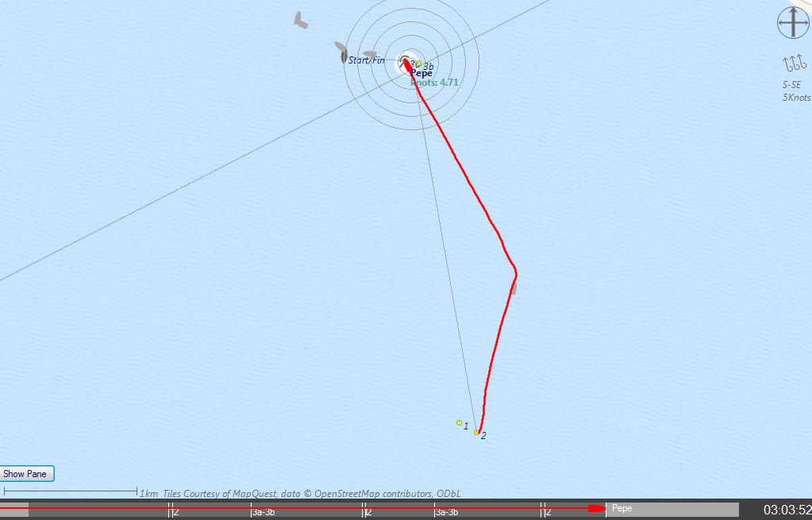The image size is (812, 520).
Task: Open the side pane with Show Pane
Action: (x=26, y=473)
